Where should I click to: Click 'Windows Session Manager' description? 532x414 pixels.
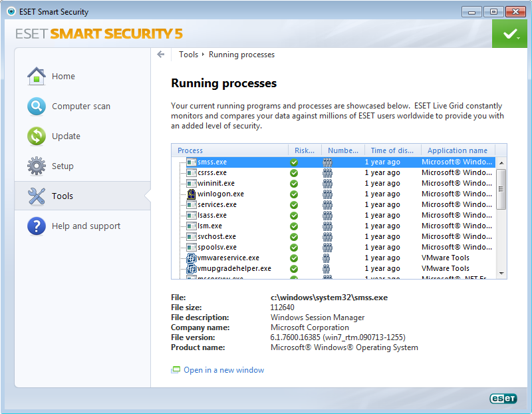point(317,317)
